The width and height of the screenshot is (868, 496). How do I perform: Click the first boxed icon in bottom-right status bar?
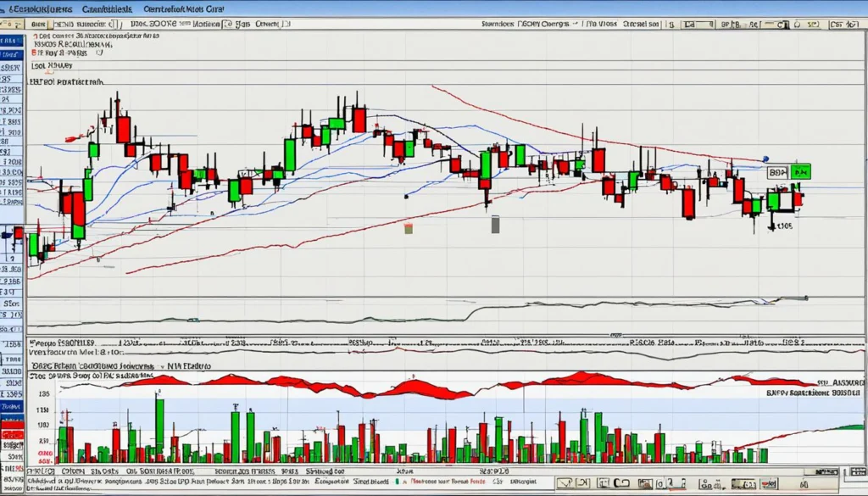(x=565, y=483)
